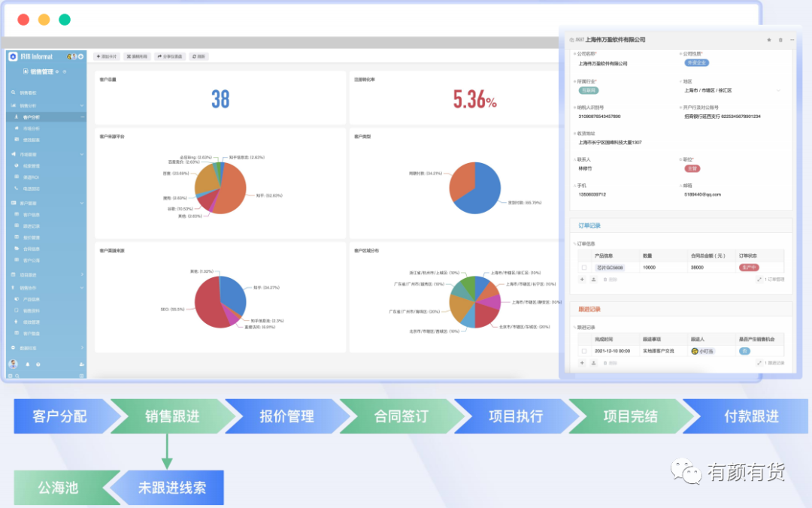Check the 2021-12-10 follow-up row checkbox
812x508 pixels.
click(x=584, y=351)
